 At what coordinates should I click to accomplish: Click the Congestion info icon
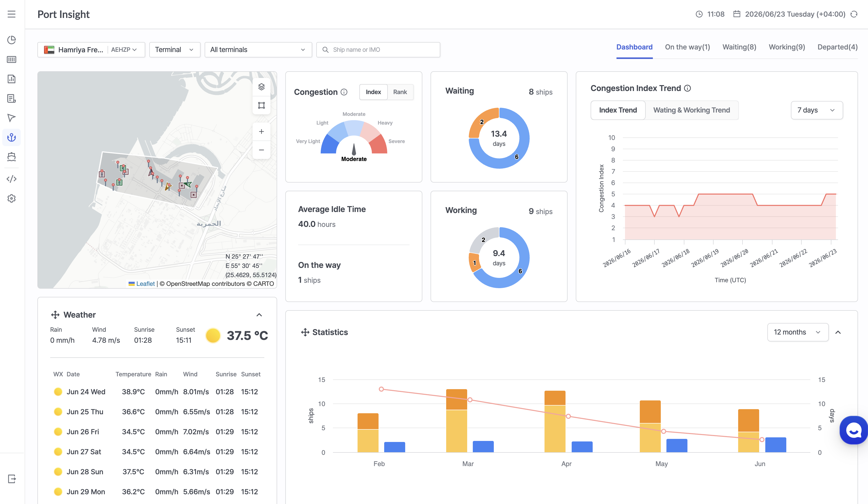click(x=344, y=92)
